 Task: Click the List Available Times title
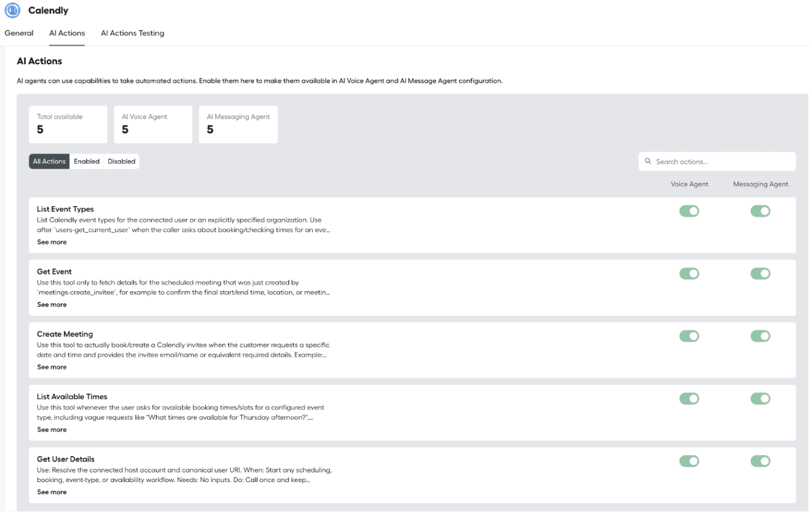click(72, 397)
